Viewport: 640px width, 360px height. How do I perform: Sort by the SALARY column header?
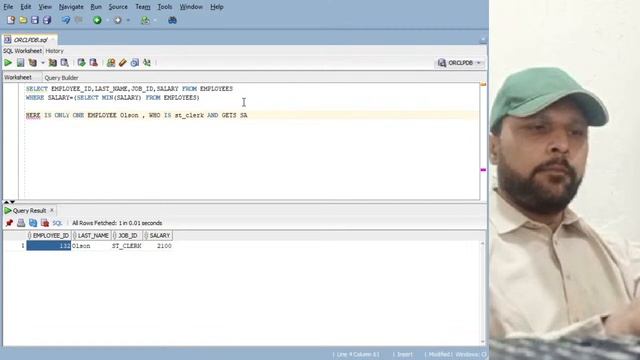click(158, 236)
